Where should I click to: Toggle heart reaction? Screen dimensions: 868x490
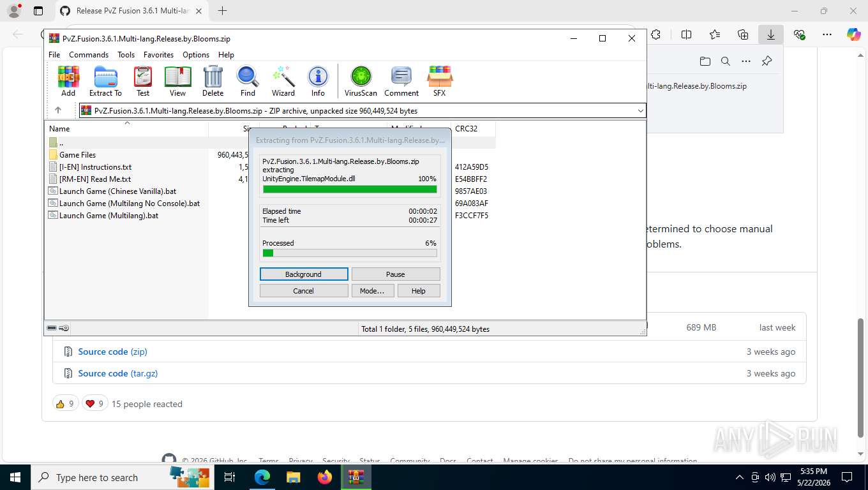[x=94, y=404]
